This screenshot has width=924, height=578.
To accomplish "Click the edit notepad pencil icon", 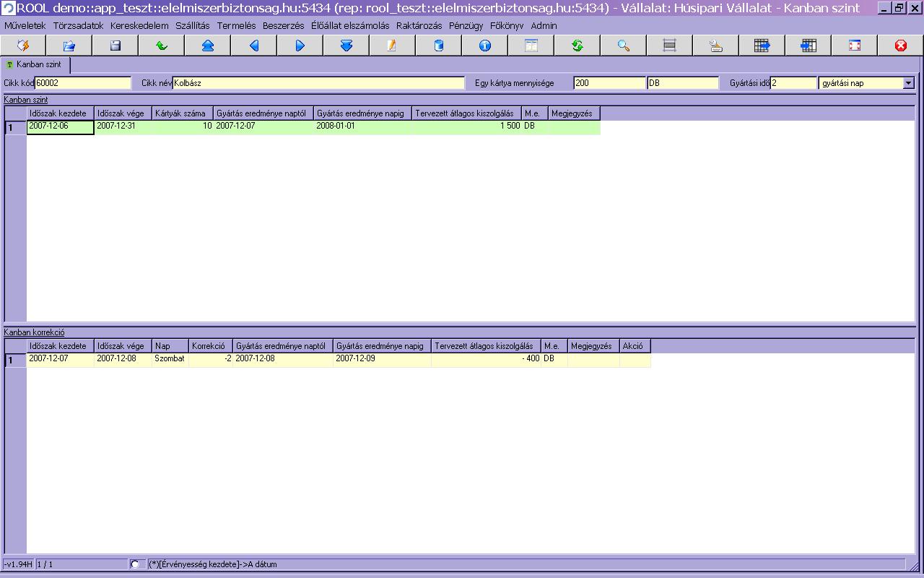I will (393, 46).
